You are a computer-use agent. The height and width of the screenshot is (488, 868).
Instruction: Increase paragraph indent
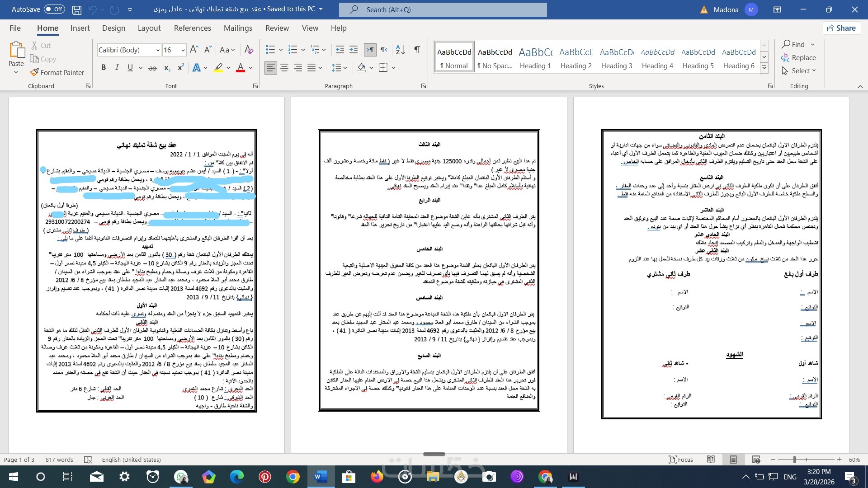coord(354,50)
